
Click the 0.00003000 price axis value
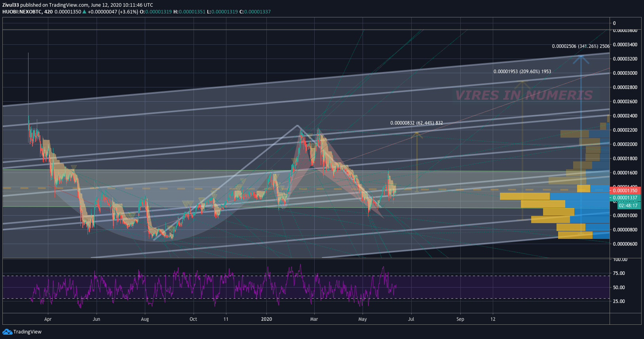[x=625, y=73]
